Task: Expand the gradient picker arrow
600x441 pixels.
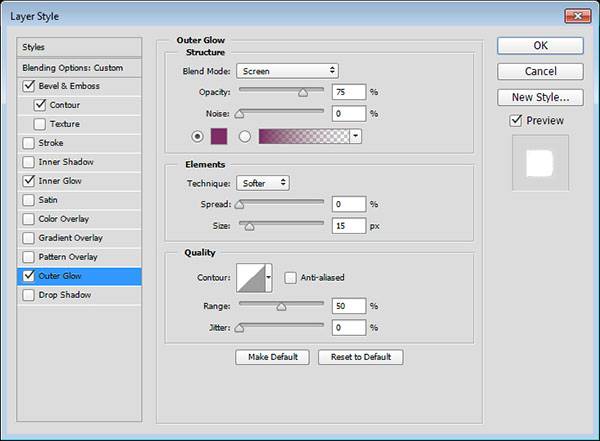Action: (355, 136)
